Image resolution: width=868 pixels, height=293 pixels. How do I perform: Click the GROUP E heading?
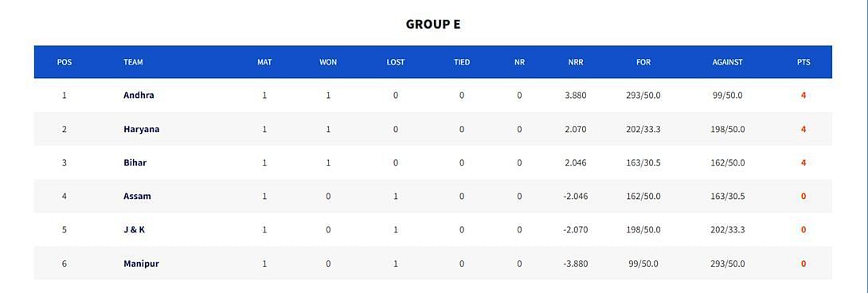click(x=433, y=25)
